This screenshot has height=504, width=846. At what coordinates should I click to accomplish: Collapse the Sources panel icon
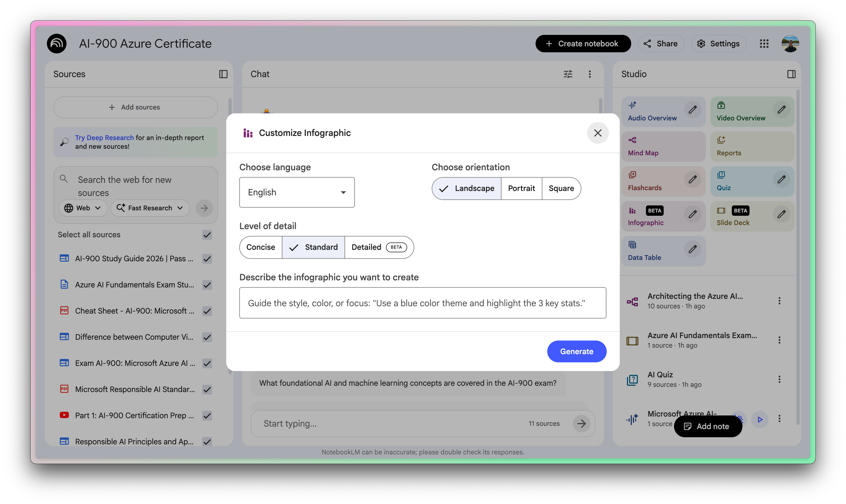coord(223,74)
